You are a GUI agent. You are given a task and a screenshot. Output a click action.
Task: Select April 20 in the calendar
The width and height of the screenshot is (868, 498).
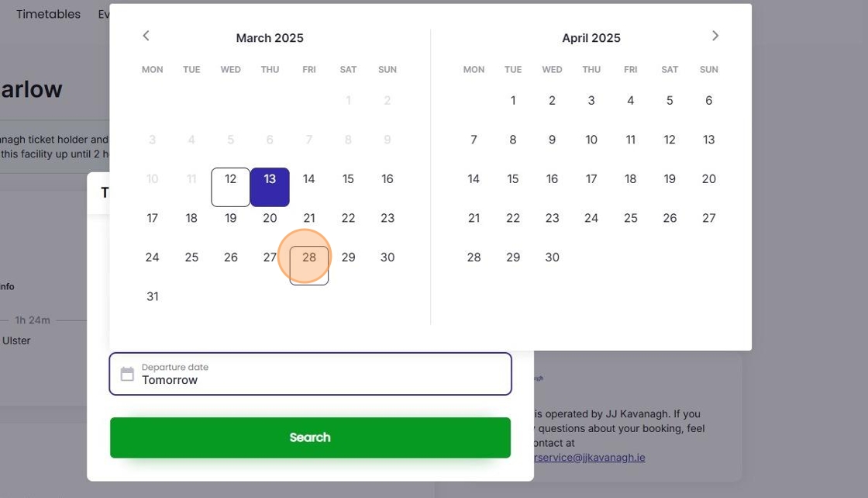pyautogui.click(x=708, y=179)
